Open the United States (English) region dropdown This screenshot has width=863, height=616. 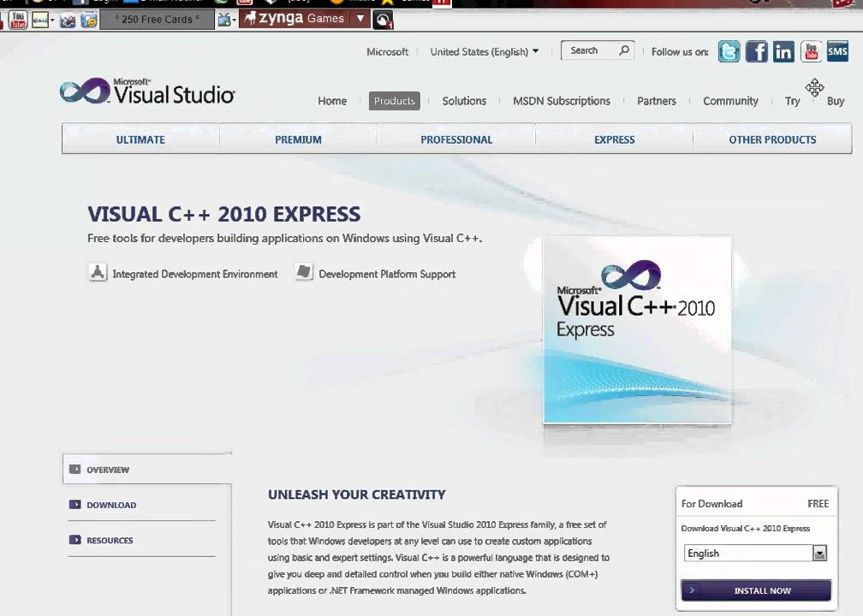[485, 51]
